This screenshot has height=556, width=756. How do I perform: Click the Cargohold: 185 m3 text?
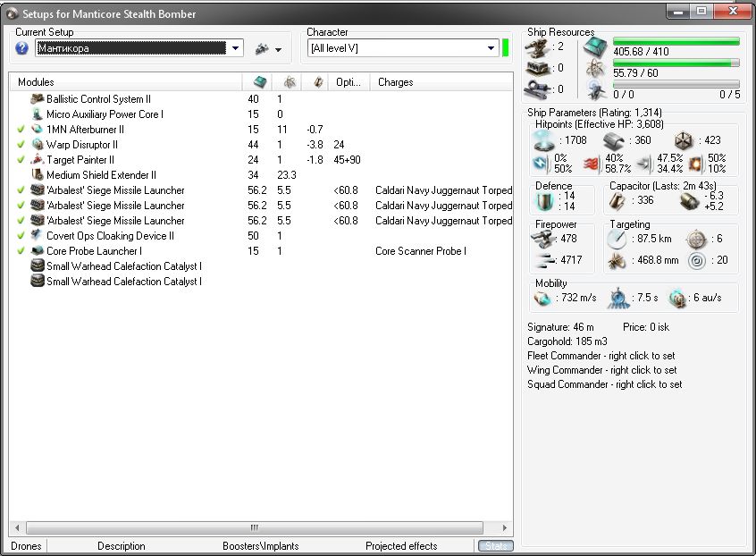(567, 341)
